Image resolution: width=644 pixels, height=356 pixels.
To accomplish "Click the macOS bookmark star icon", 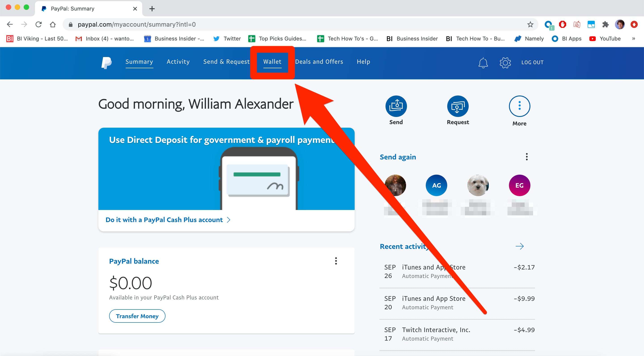I will click(530, 25).
